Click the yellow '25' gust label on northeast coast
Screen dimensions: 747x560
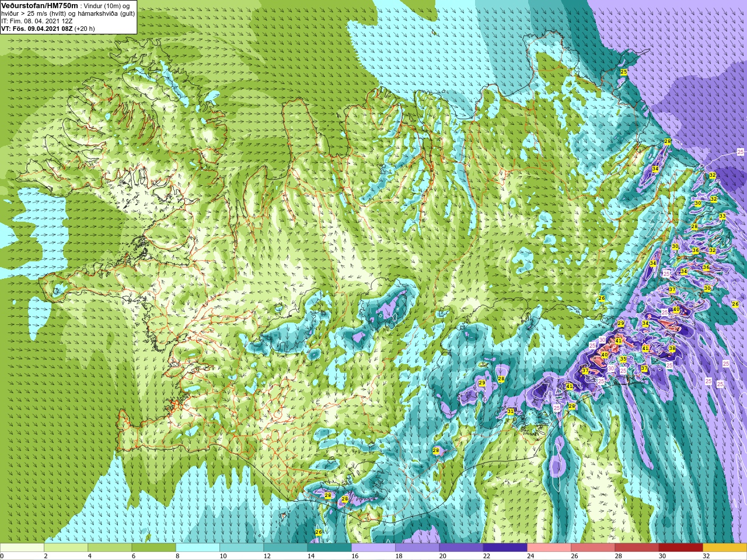pyautogui.click(x=623, y=72)
